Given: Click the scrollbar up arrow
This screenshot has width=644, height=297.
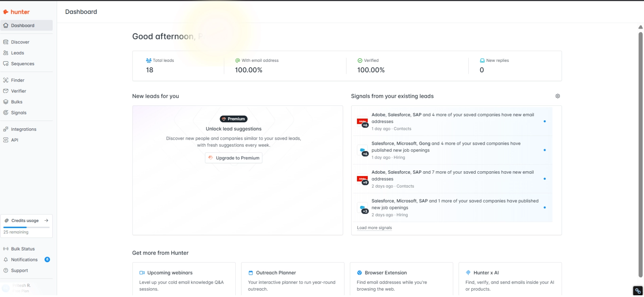Looking at the screenshot, I should pos(640,27).
